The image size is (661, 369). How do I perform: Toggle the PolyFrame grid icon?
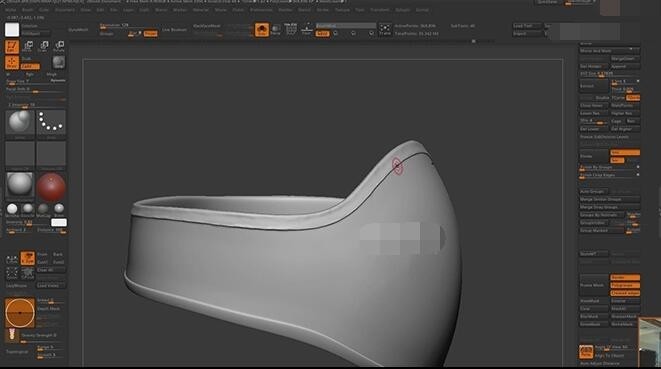pos(291,29)
